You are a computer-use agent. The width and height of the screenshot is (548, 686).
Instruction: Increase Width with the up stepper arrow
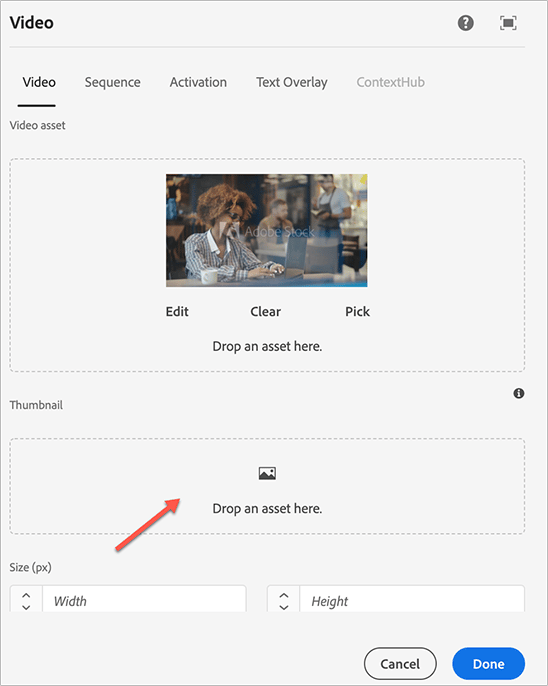26,595
